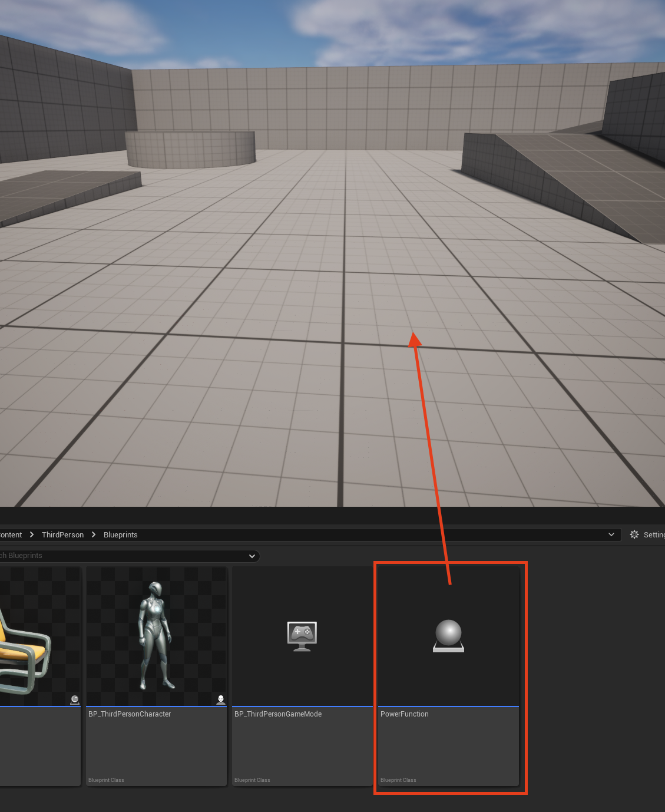Select the mannequin character thumbnail

tap(156, 636)
